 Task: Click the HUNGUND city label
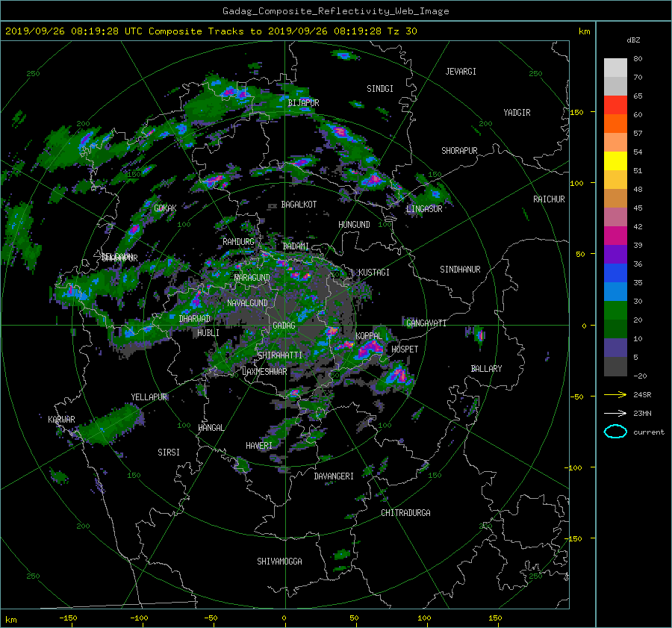point(354,224)
